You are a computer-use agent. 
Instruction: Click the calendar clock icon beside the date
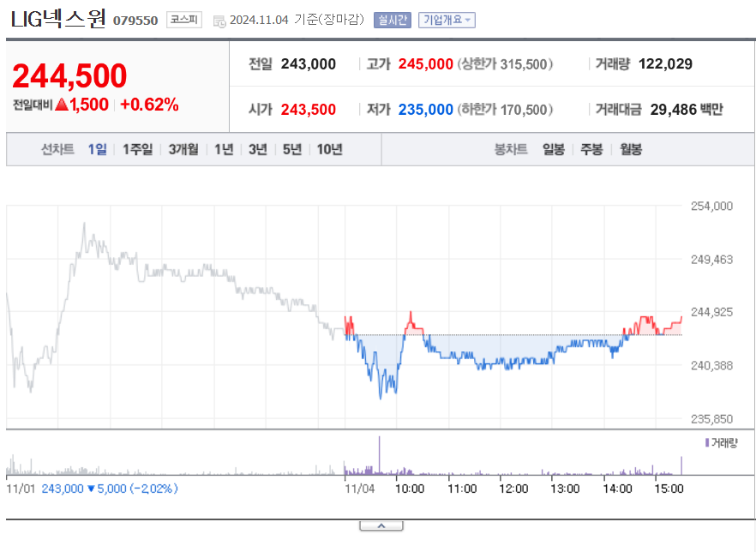(x=219, y=21)
